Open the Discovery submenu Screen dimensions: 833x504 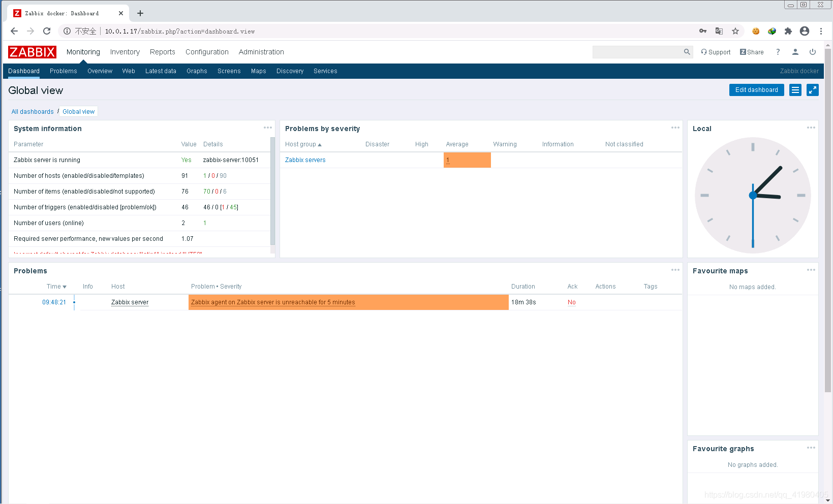(290, 71)
